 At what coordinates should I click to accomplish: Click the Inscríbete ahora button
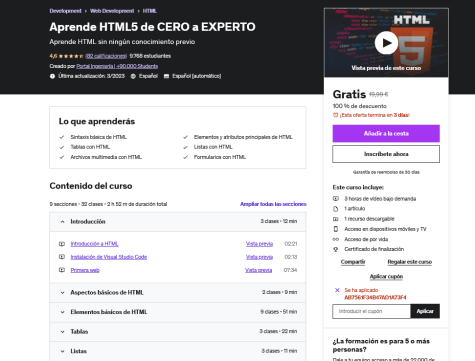(386, 154)
